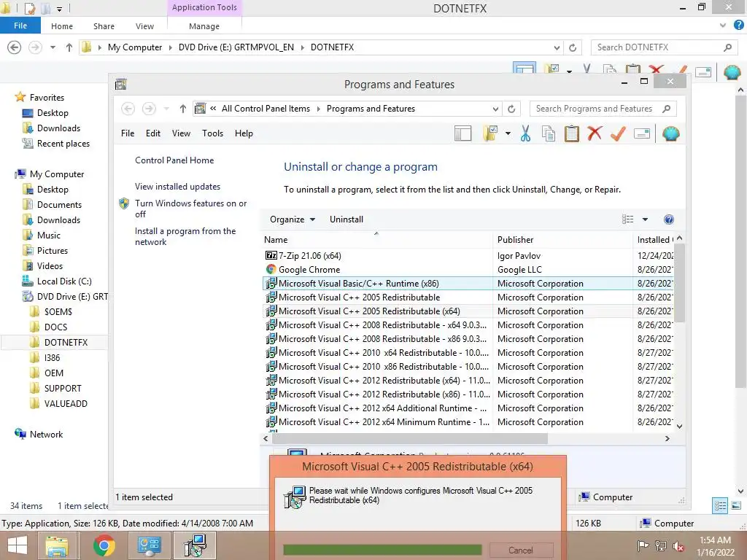Screen dimensions: 747x560
Task: Expand the All Control Panel Items breadcrumb arrow
Action: pos(318,109)
